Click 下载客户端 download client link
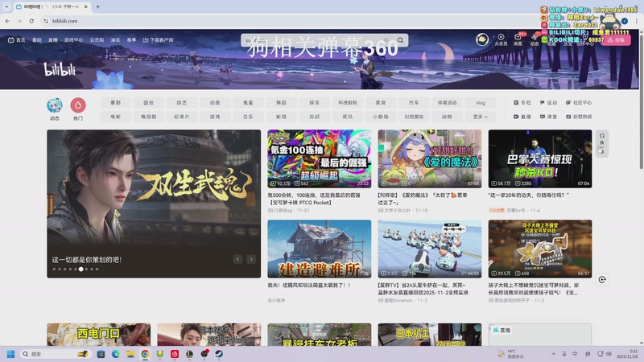 point(158,39)
